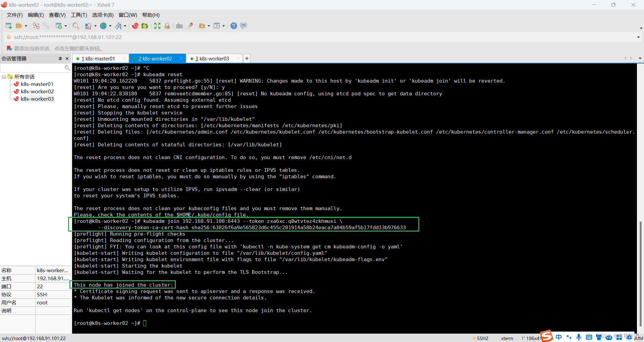Click the Find magnifier icon
Viewport: 644px width, 342px height.
click(76, 26)
